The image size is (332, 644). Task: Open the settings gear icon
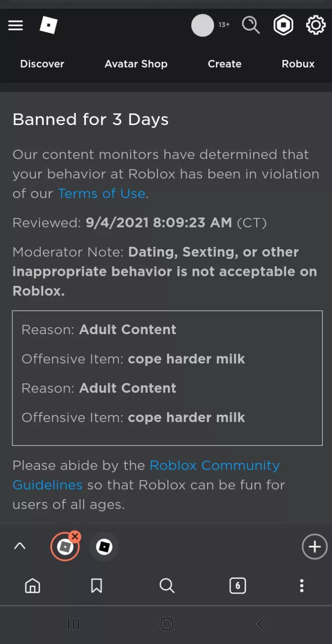click(x=315, y=25)
